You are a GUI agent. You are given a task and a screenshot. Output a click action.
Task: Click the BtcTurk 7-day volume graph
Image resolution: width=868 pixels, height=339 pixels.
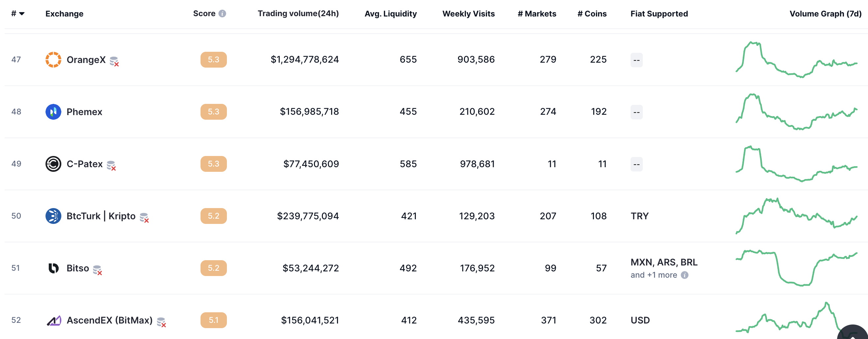click(796, 216)
